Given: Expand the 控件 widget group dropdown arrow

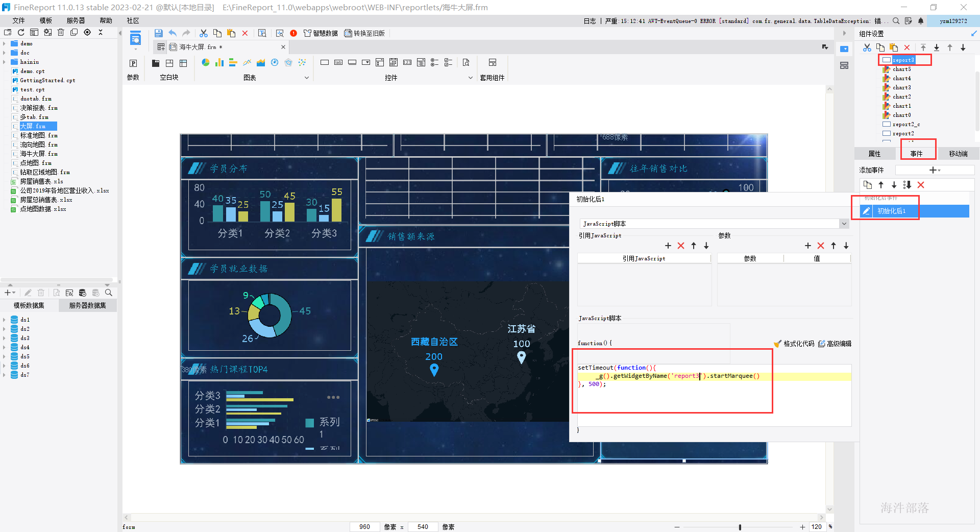Looking at the screenshot, I should (471, 78).
